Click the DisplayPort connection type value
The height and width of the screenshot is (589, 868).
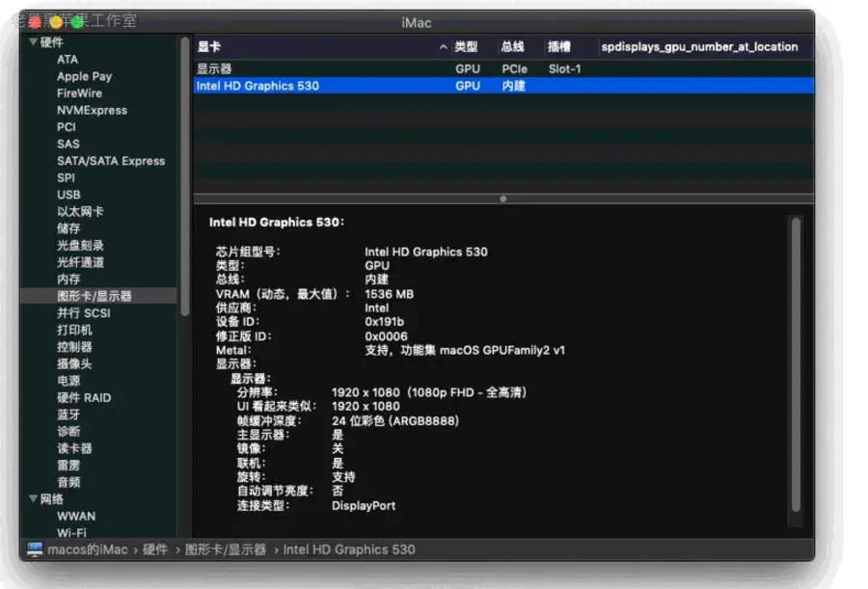tap(364, 505)
